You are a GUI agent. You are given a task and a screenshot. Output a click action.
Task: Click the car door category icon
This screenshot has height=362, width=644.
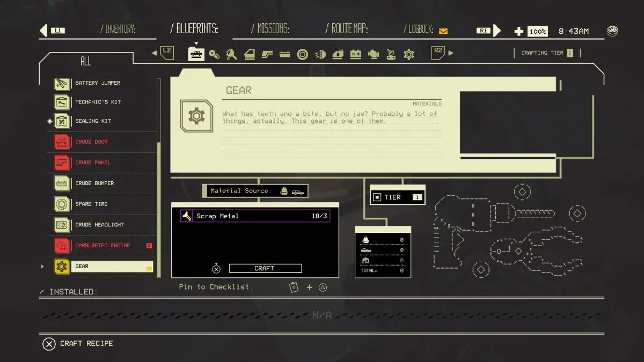(x=249, y=54)
